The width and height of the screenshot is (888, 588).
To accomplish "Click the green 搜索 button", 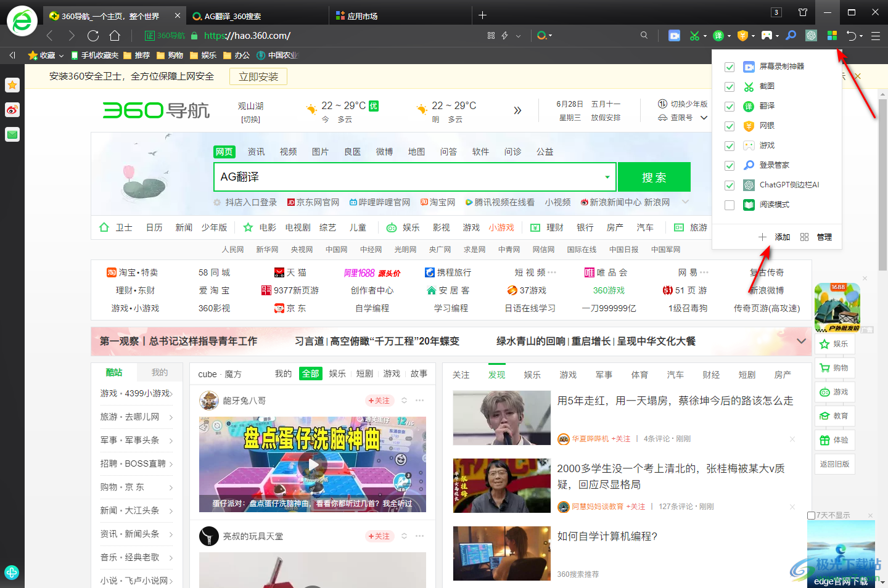I will [654, 178].
